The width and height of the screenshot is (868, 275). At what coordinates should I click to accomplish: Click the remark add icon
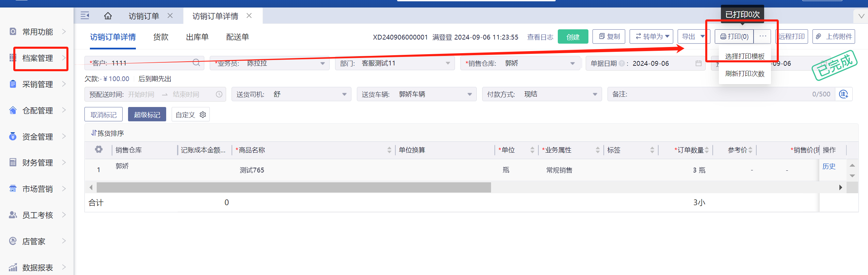tap(843, 94)
